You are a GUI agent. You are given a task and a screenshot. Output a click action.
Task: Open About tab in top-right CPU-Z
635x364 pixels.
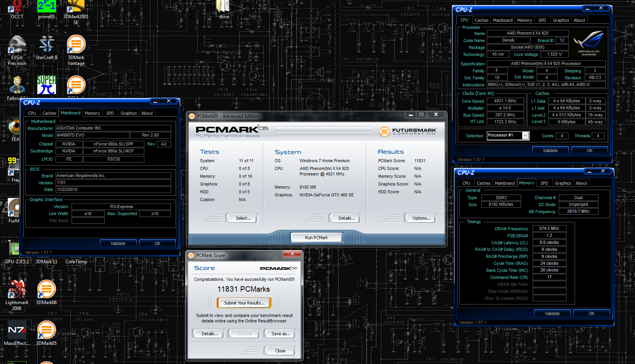[x=579, y=20]
